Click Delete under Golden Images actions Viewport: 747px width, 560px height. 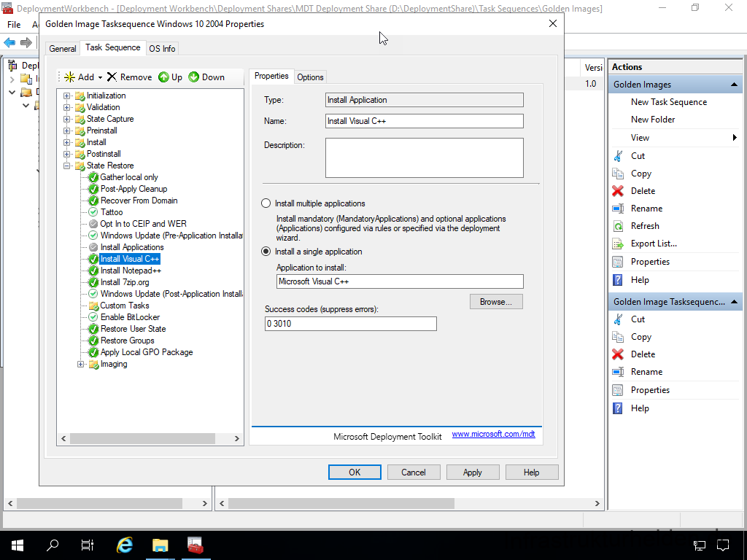click(x=643, y=191)
